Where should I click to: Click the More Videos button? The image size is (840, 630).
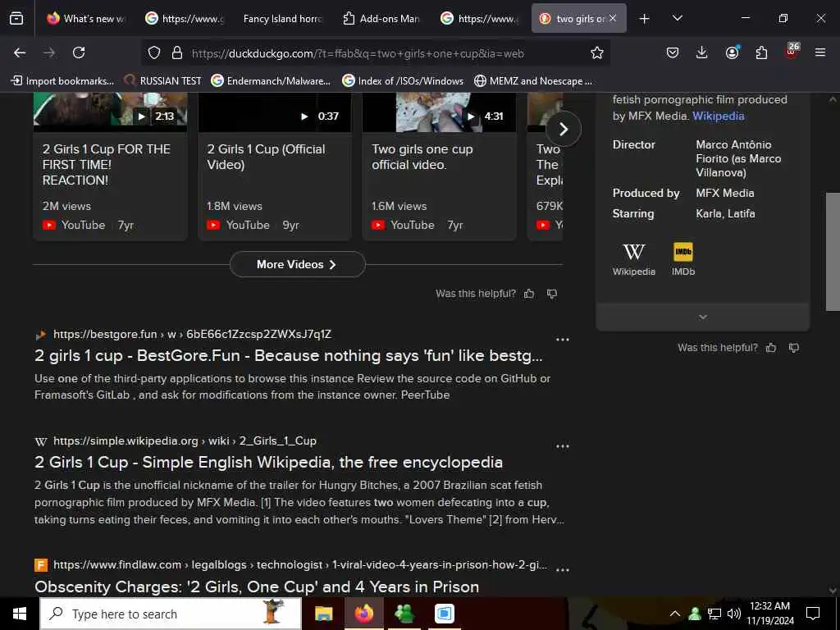point(297,264)
